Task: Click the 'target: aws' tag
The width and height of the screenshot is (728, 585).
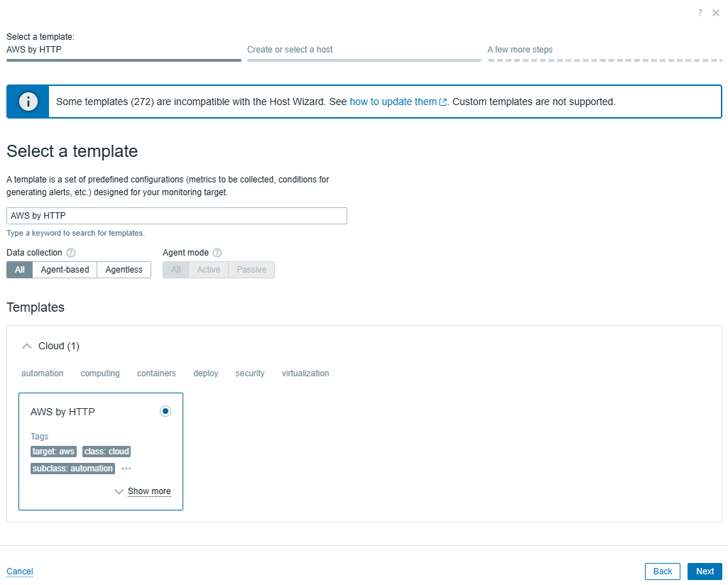Action: coord(53,452)
